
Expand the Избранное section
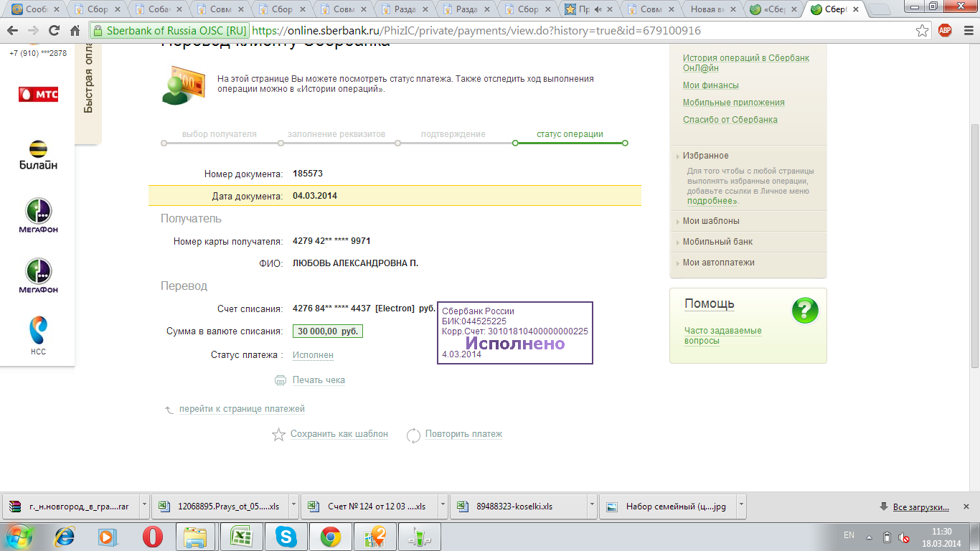point(705,156)
